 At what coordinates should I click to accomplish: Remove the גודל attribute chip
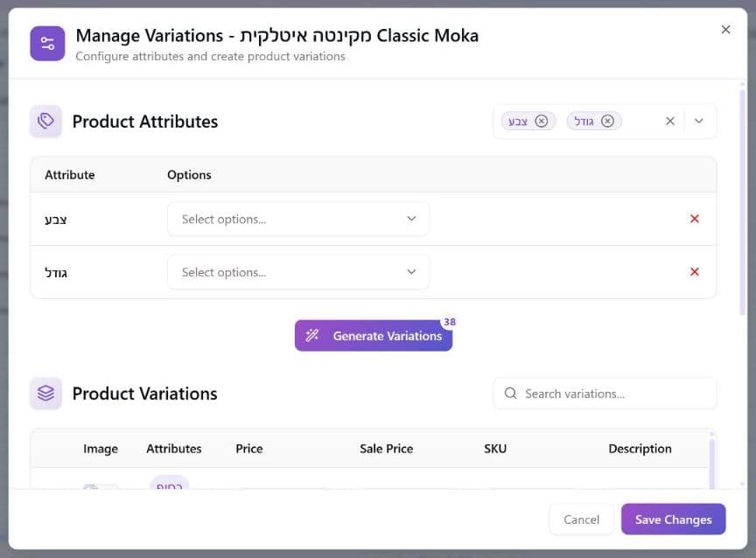[x=607, y=121]
